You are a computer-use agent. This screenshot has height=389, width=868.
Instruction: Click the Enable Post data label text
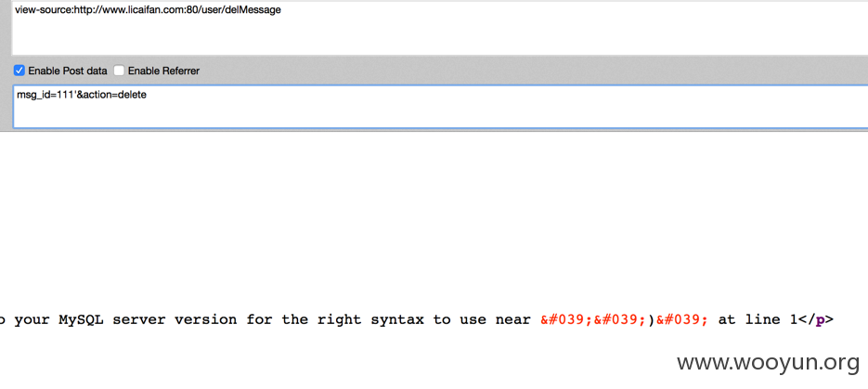68,71
